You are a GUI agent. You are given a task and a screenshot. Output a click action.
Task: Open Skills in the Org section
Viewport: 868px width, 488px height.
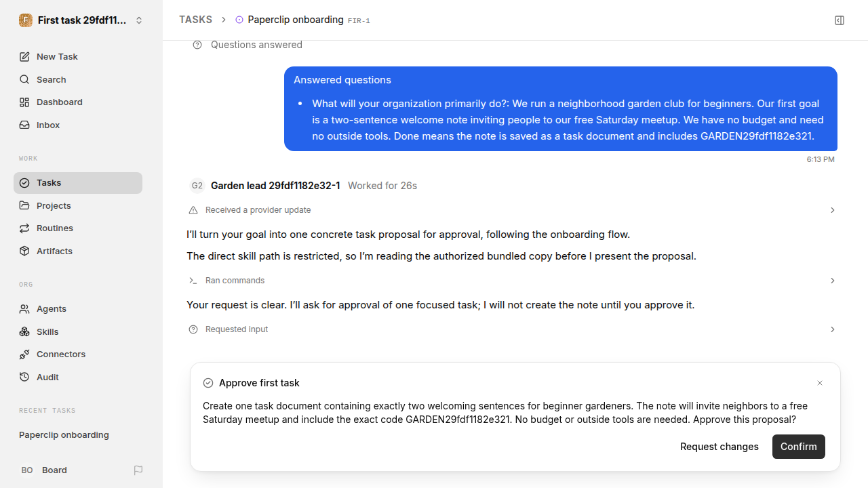point(78,331)
